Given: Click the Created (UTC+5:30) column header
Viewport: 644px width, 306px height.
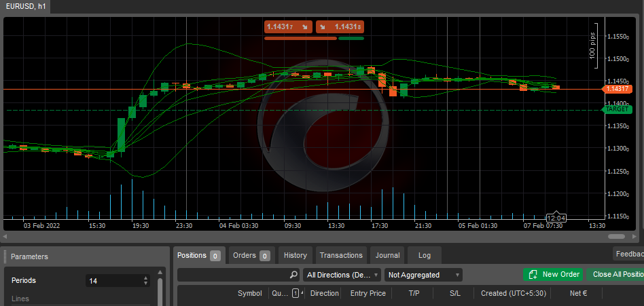Looking at the screenshot, I should click(514, 293).
